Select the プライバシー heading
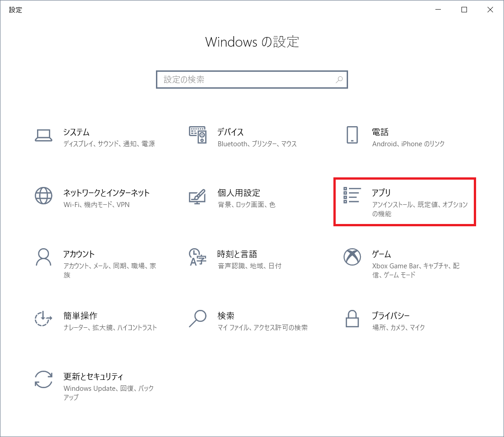Image resolution: width=504 pixels, height=437 pixels. pos(391,316)
